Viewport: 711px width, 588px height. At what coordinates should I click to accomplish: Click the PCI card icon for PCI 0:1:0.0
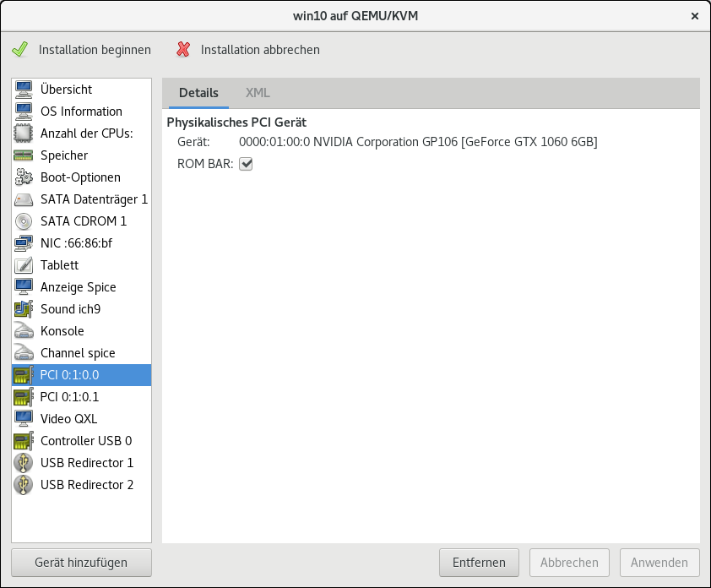tap(24, 375)
